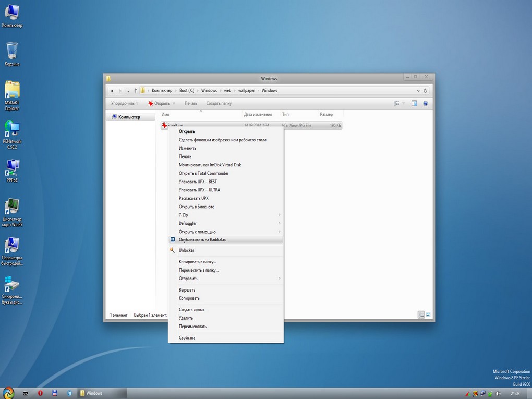Viewport: 532px width, 399px height.
Task: Choose Открыть в Total Commander
Action: [226, 173]
